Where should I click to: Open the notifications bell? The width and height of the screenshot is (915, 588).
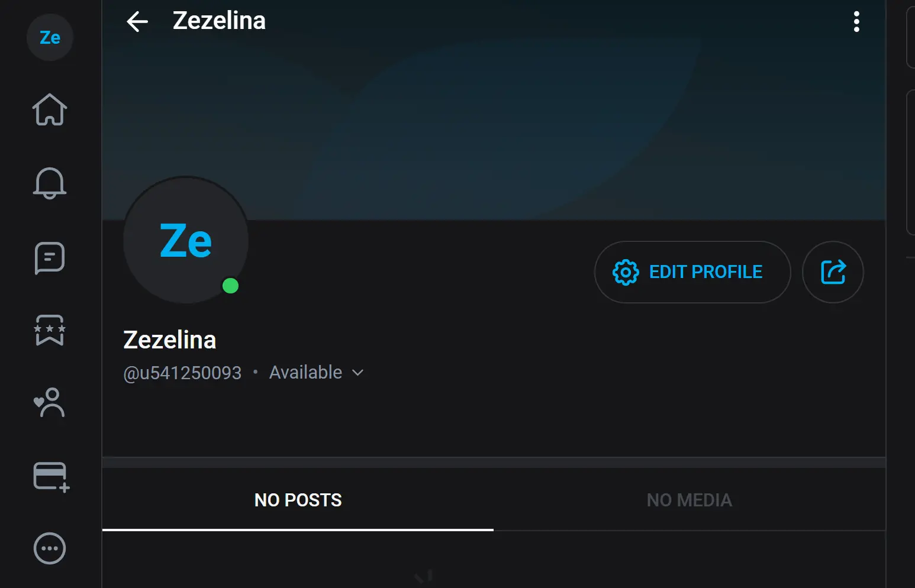(x=50, y=183)
